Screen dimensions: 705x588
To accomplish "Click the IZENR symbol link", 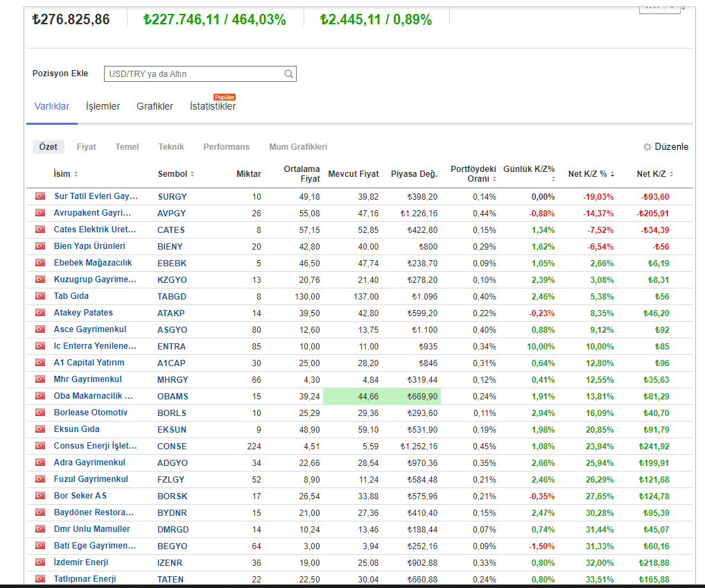I will point(170,563).
